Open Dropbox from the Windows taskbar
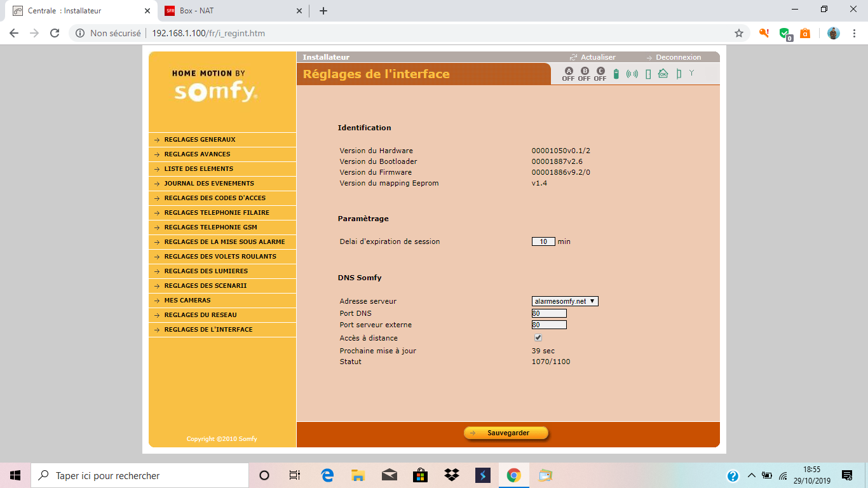868x488 pixels. [x=452, y=475]
